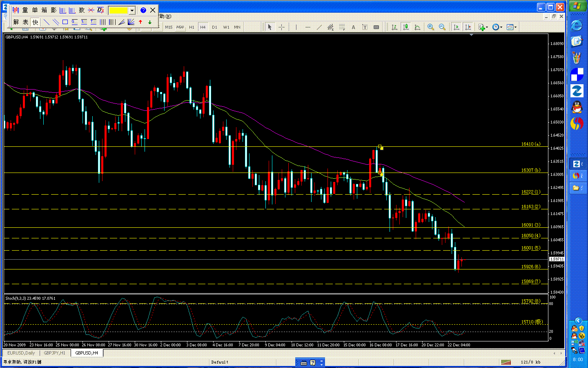Open the GBPJPY,H1 chart tab

pyautogui.click(x=55, y=353)
